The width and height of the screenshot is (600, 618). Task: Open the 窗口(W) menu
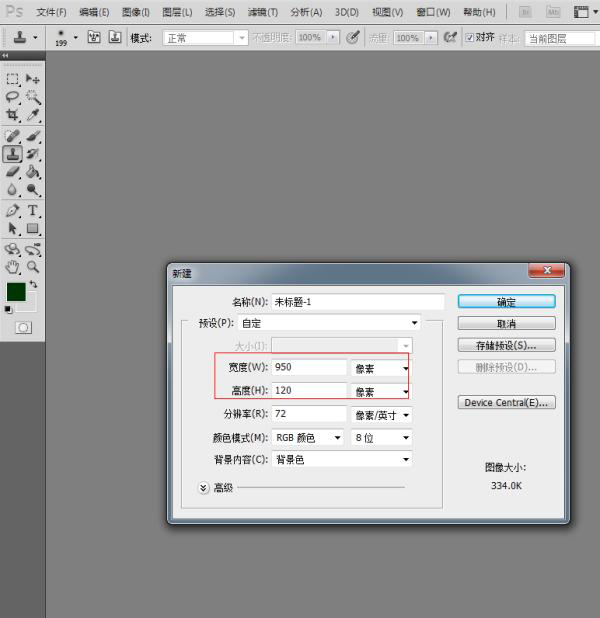click(433, 12)
